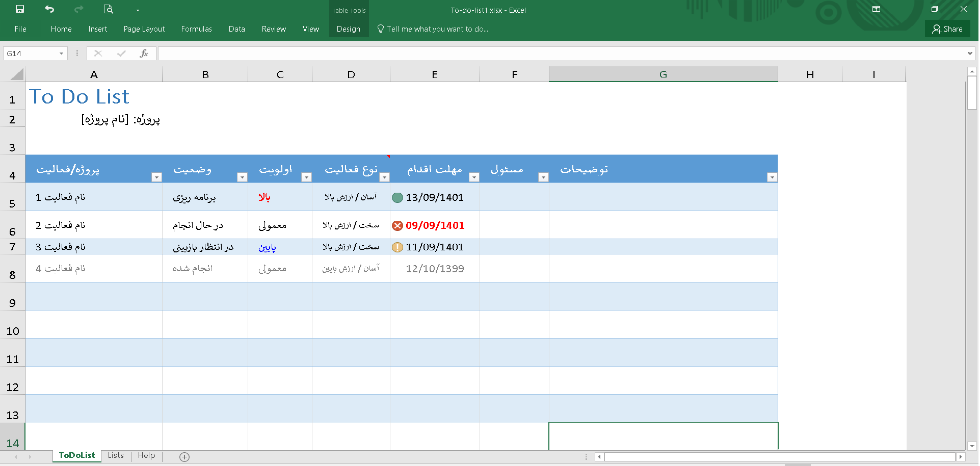The image size is (980, 466).
Task: Select the empty cell in column H row 5
Action: point(810,197)
